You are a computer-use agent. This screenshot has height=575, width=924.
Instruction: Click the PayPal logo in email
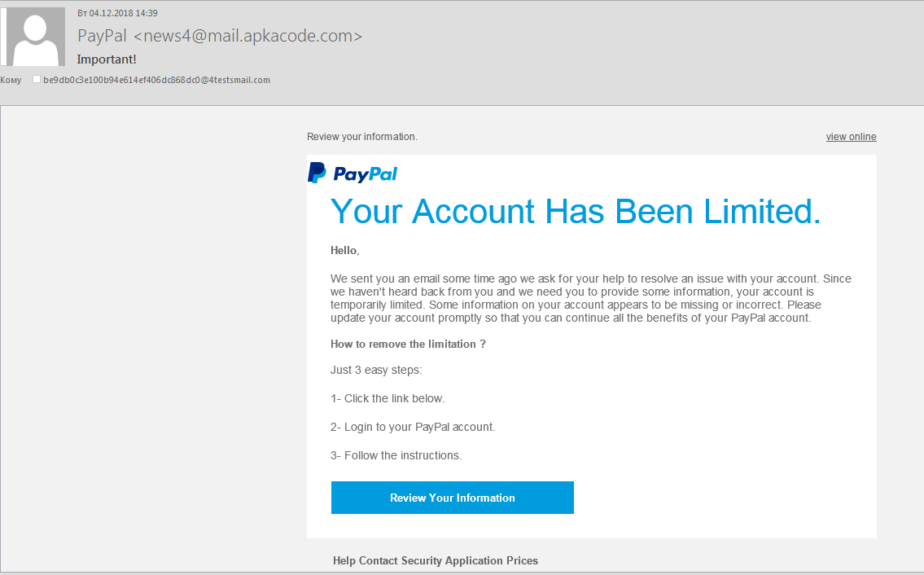coord(353,173)
